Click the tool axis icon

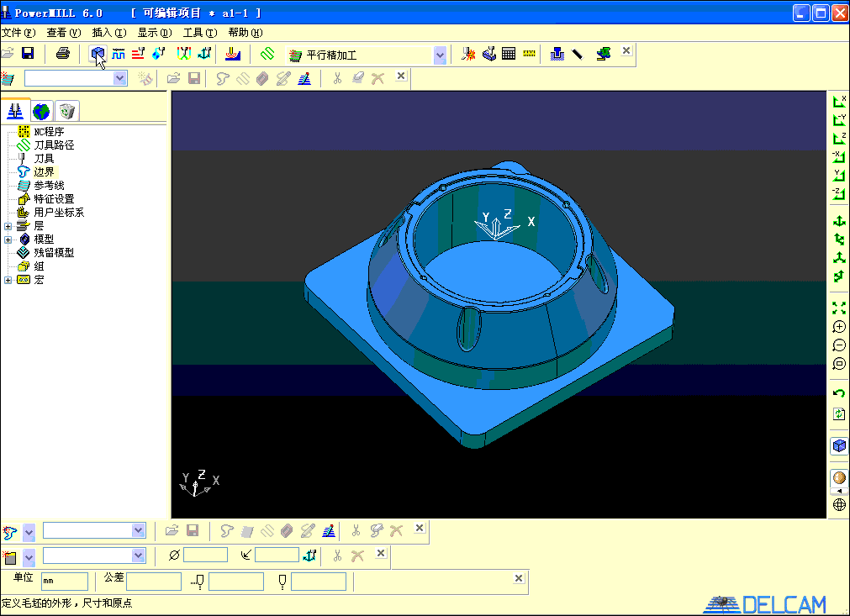click(204, 54)
